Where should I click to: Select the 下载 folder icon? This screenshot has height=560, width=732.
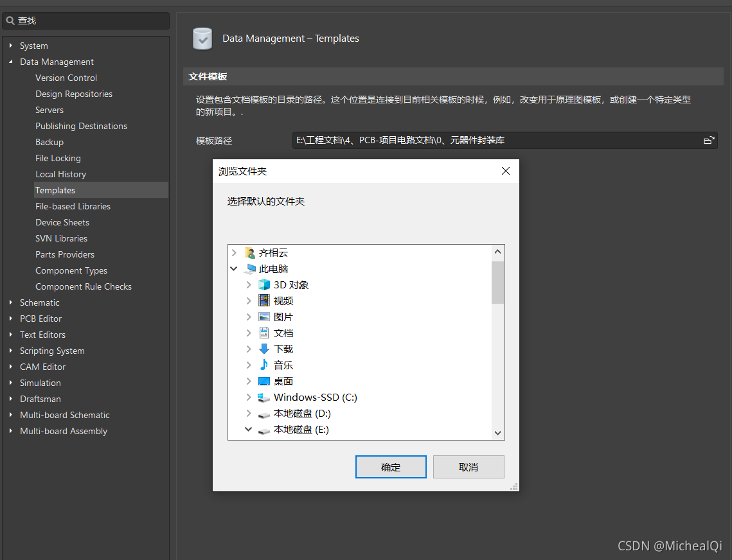[x=264, y=349]
